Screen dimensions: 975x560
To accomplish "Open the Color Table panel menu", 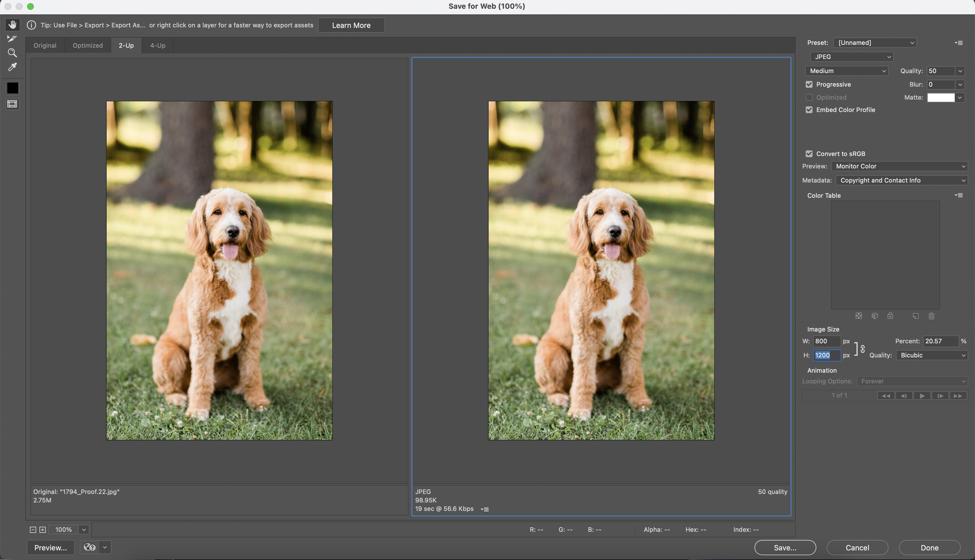I will (959, 195).
